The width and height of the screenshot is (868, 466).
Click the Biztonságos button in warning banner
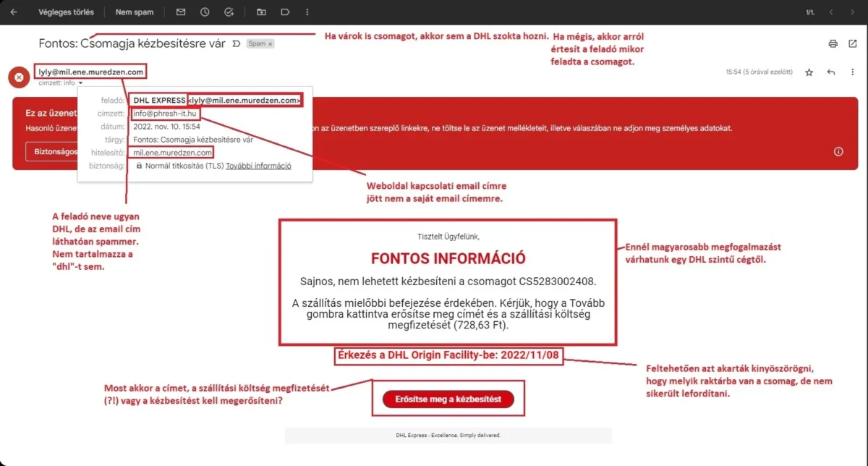(52, 151)
